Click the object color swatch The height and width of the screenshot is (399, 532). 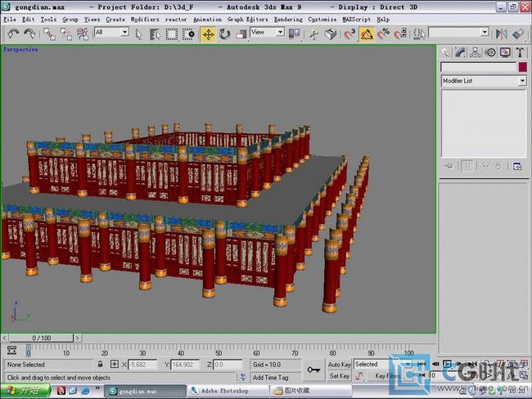(x=523, y=67)
